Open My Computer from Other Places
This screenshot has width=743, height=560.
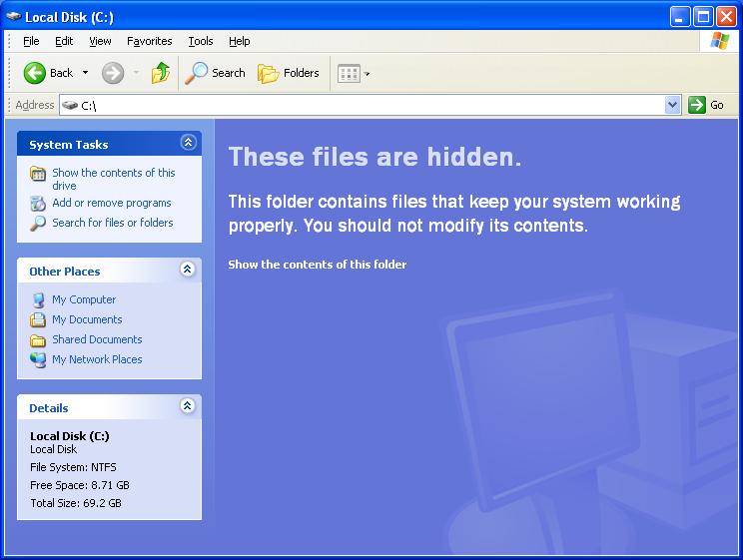coord(84,299)
